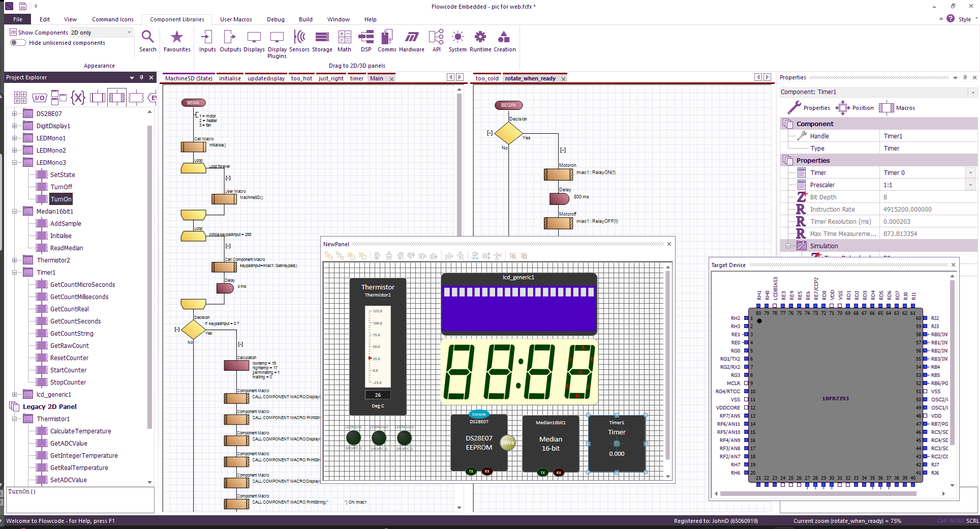Viewport: 980px width, 529px height.
Task: Toggle Hide unlicensed components switch
Action: pyautogui.click(x=18, y=43)
